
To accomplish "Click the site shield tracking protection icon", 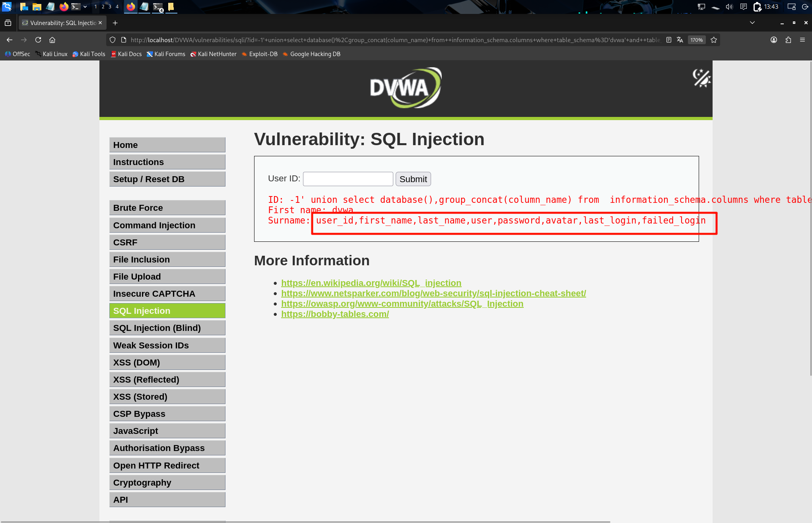I will [113, 40].
